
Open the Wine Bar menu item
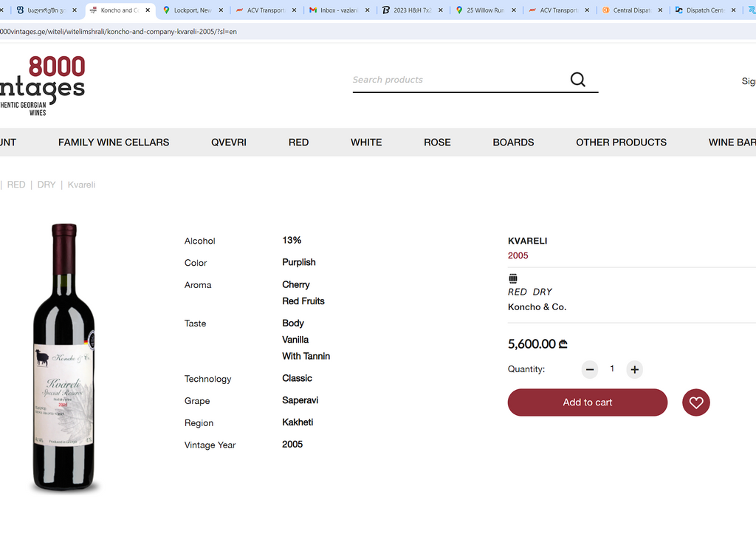(732, 143)
